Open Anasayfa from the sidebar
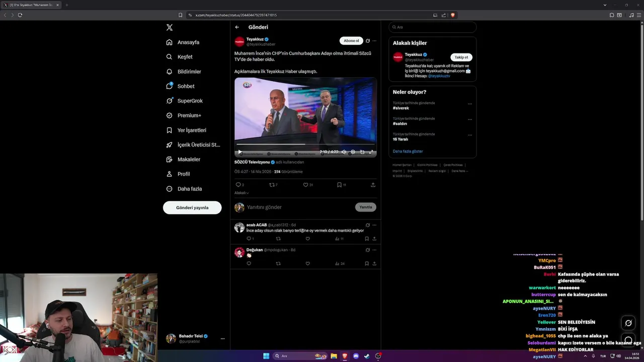This screenshot has height=362, width=644. [x=183, y=42]
